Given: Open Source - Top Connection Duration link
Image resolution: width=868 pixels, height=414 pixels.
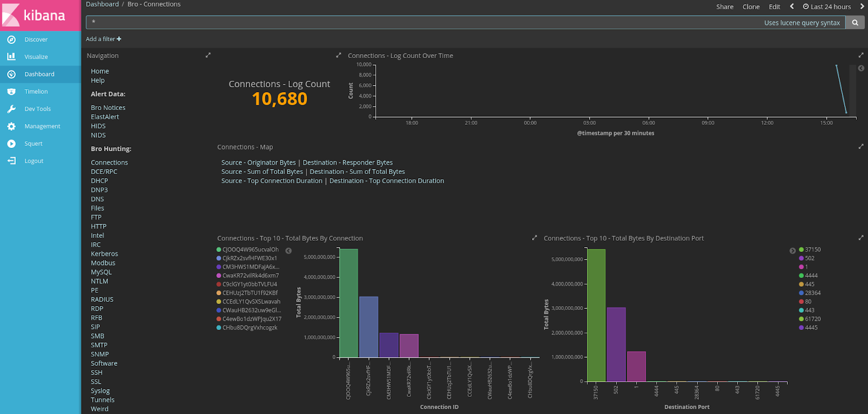Looking at the screenshot, I should coord(272,181).
